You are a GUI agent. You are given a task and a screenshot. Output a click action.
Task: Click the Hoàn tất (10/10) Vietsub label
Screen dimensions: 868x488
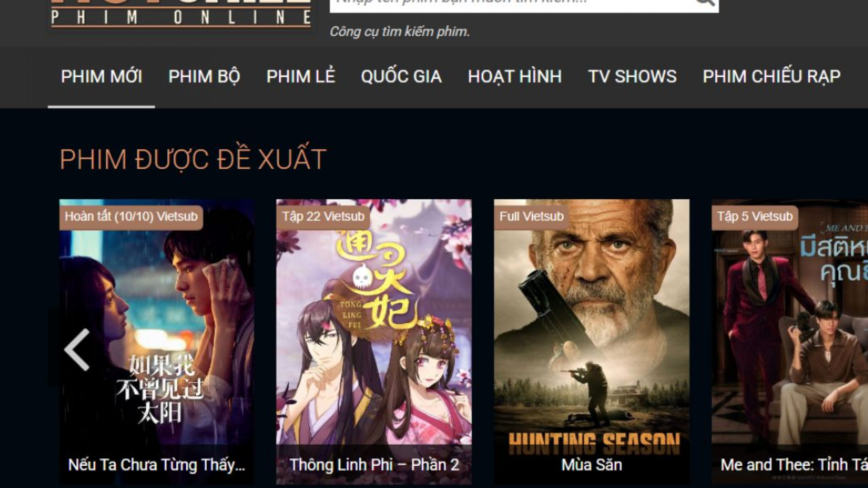tap(131, 216)
